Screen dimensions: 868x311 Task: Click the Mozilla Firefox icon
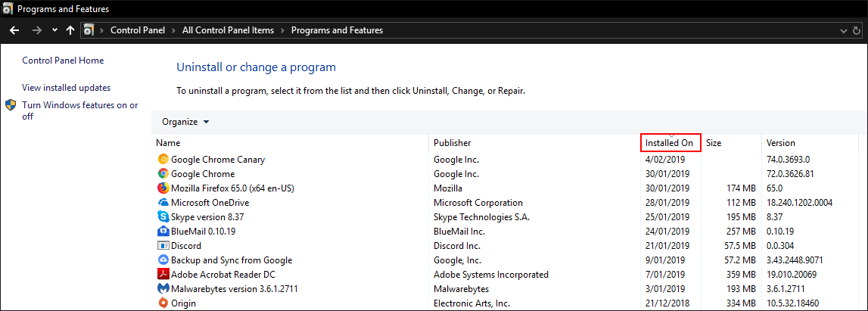pos(163,188)
